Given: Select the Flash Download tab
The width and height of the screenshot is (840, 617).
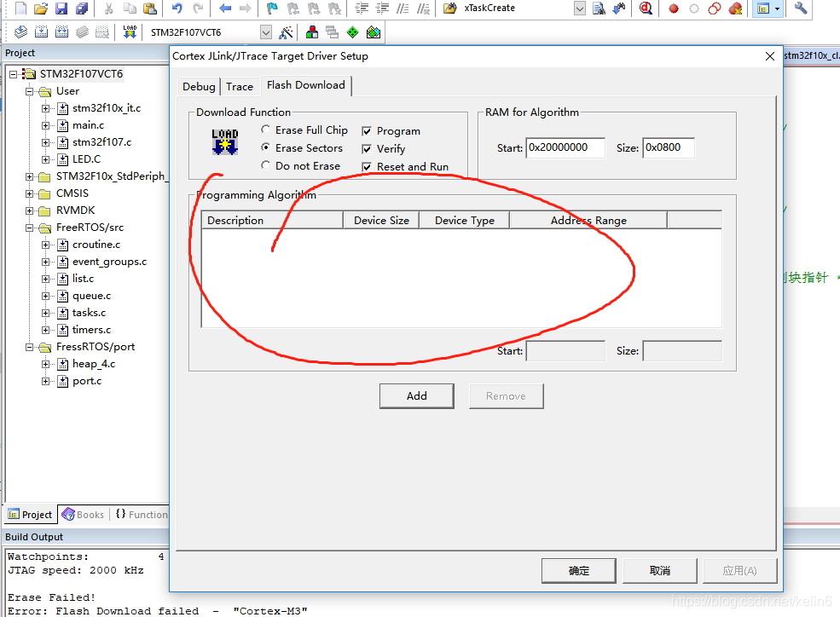Looking at the screenshot, I should tap(306, 85).
